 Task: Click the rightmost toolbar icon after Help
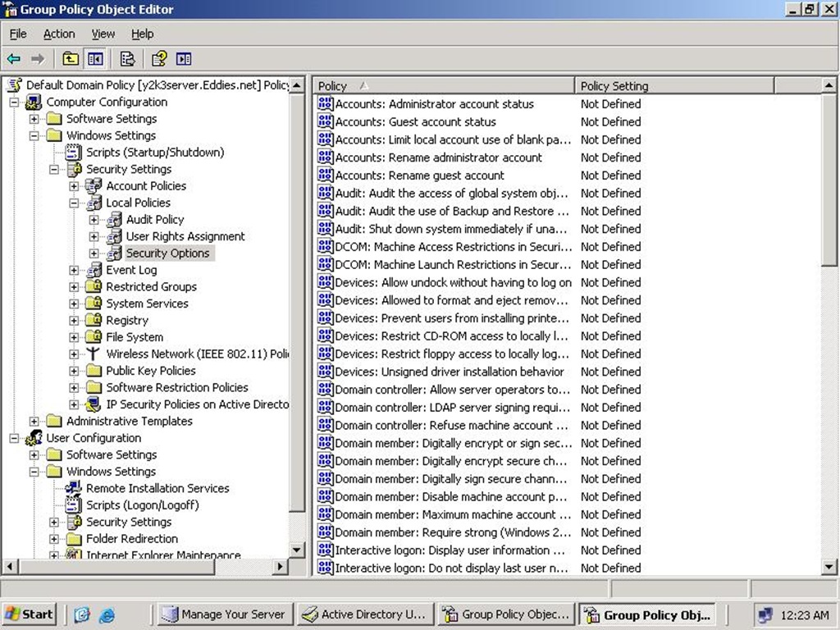pos(184,59)
